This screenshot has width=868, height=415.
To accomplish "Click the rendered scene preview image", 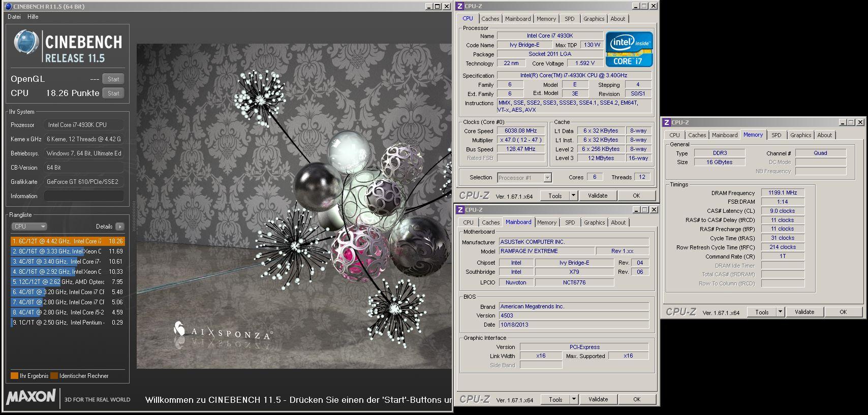I will (294, 206).
